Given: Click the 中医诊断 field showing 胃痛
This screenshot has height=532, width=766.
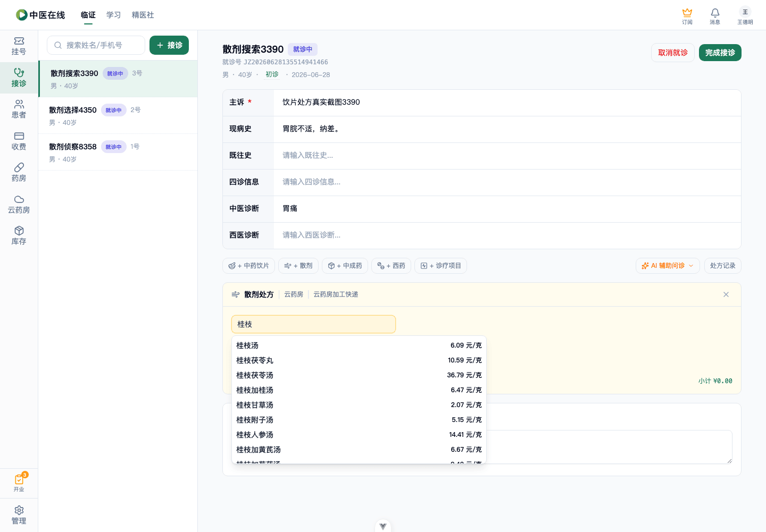Looking at the screenshot, I should (507, 209).
